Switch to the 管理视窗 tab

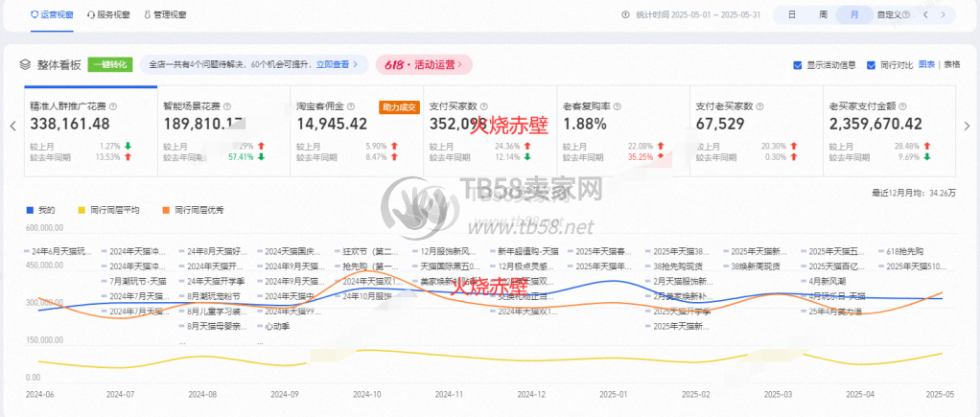pyautogui.click(x=165, y=14)
